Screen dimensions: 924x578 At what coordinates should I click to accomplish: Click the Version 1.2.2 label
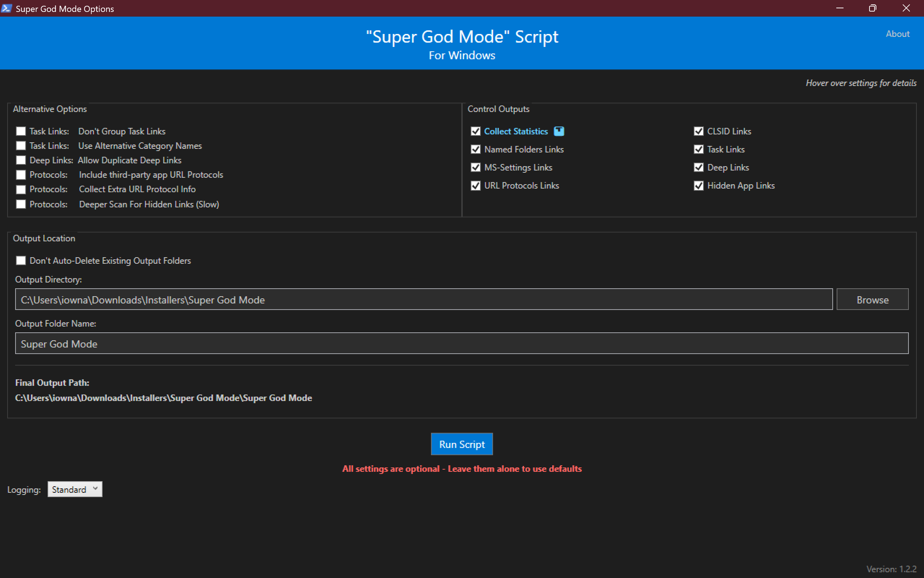pos(892,569)
